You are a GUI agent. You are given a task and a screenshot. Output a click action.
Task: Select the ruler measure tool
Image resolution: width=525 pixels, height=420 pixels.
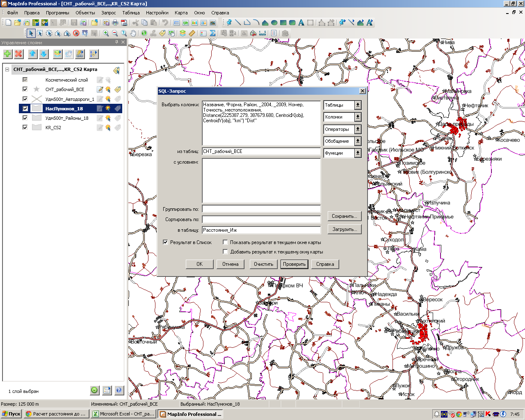tap(192, 33)
